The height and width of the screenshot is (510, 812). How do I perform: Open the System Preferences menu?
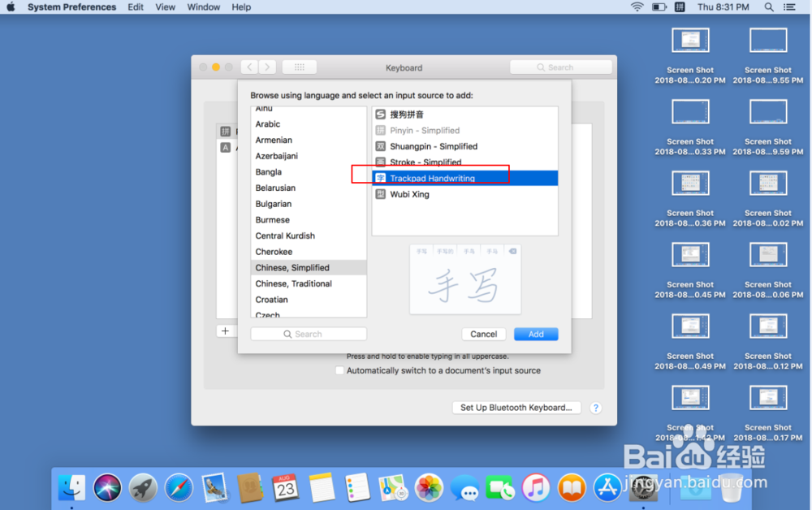click(x=71, y=6)
